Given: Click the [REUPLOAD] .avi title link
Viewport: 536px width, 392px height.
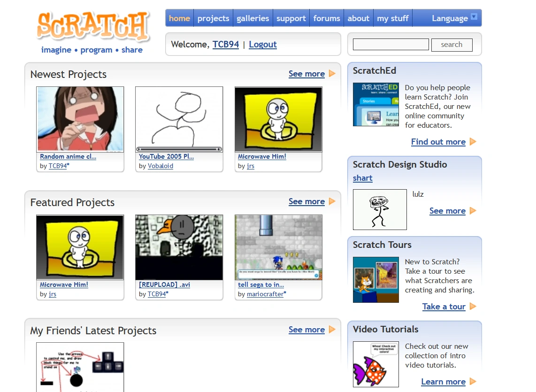Looking at the screenshot, I should 164,284.
